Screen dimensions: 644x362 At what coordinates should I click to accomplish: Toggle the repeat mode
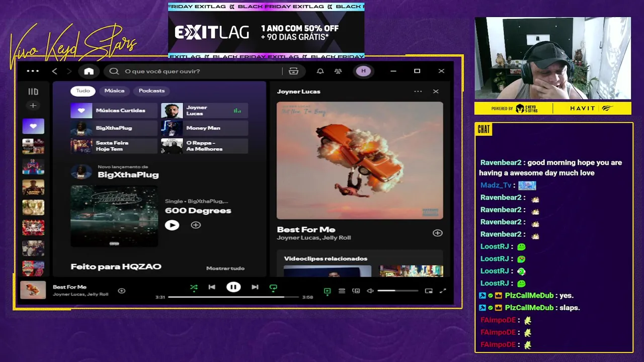pyautogui.click(x=273, y=288)
